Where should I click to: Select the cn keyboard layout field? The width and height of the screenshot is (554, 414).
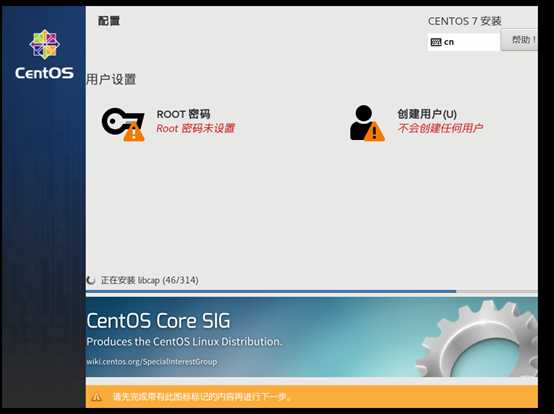tap(464, 42)
